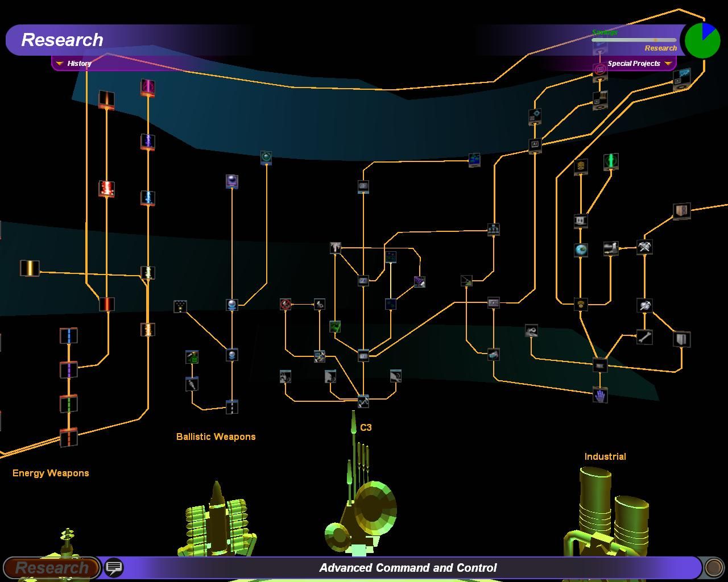The width and height of the screenshot is (728, 582).
Task: Select the dotted grid burst tech icon
Action: (x=180, y=306)
